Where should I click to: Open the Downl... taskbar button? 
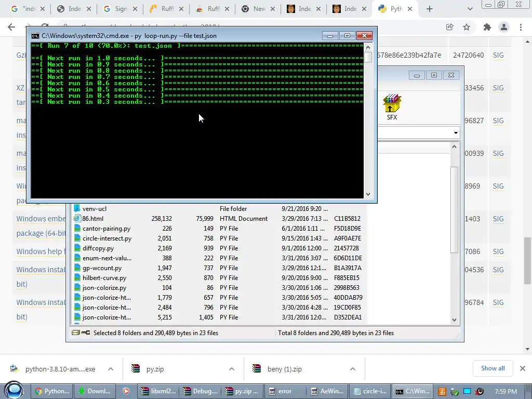(95, 391)
